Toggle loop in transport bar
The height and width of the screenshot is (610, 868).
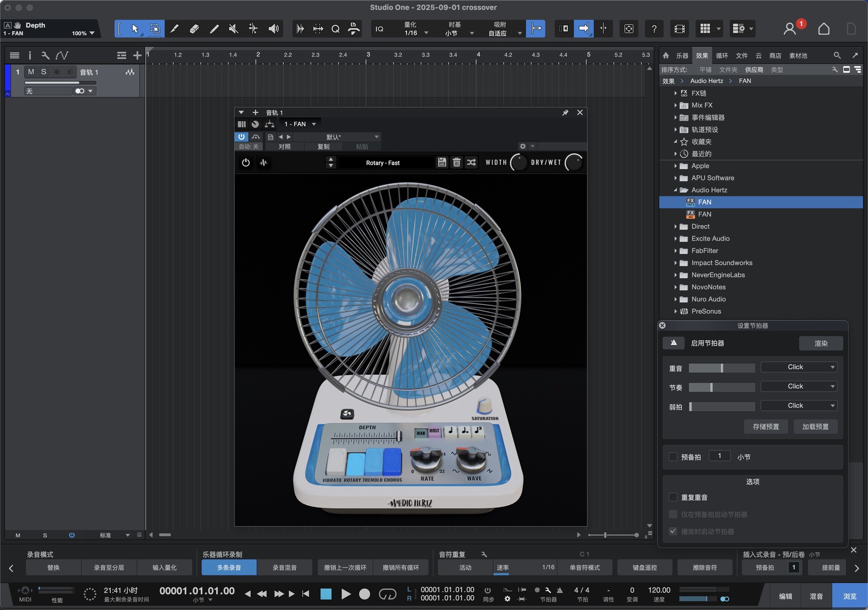tap(387, 594)
